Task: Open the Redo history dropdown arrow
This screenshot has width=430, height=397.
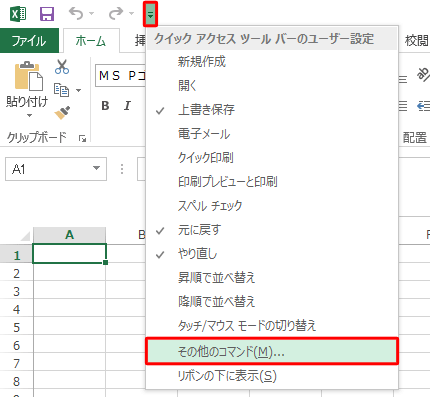Action: coord(131,14)
